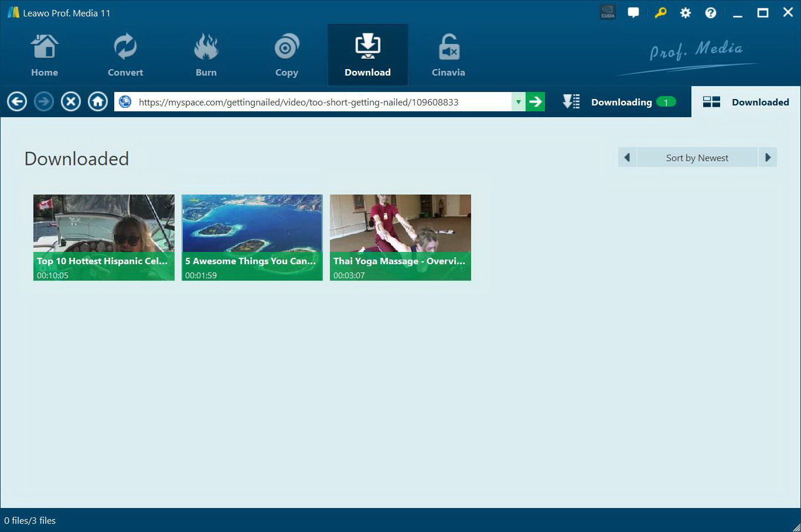Image resolution: width=801 pixels, height=532 pixels.
Task: Cycle Sort by Newest to previous option
Action: click(x=626, y=157)
